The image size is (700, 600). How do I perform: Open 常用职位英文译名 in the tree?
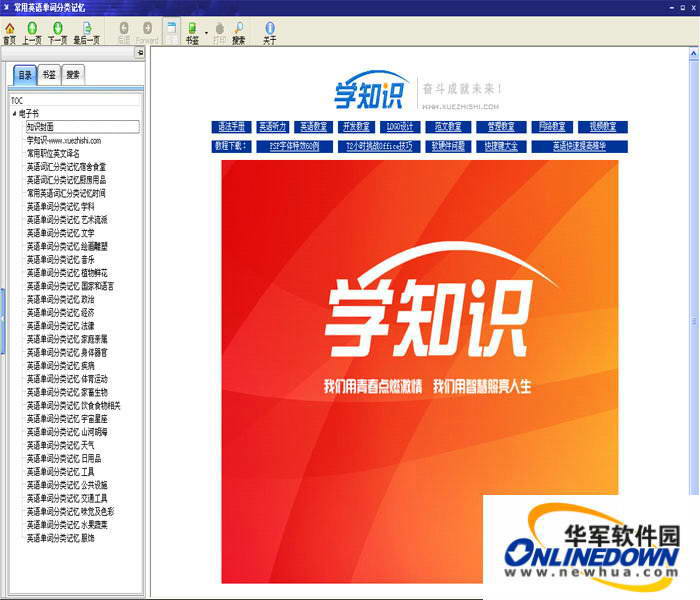53,154
